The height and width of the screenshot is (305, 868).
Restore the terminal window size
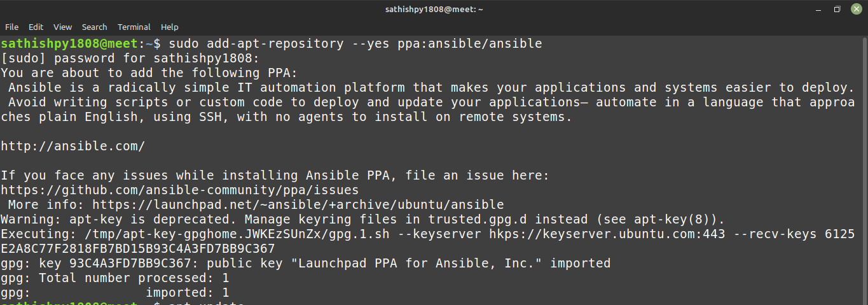tap(837, 9)
